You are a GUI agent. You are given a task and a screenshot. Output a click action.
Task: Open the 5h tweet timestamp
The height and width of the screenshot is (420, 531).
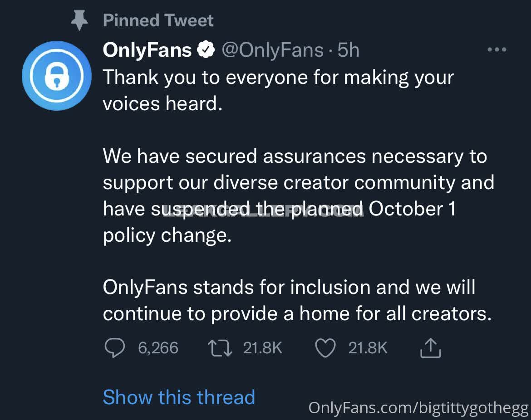point(349,50)
